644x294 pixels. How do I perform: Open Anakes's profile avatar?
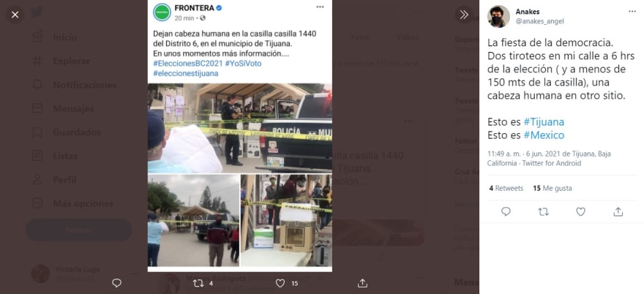[498, 16]
